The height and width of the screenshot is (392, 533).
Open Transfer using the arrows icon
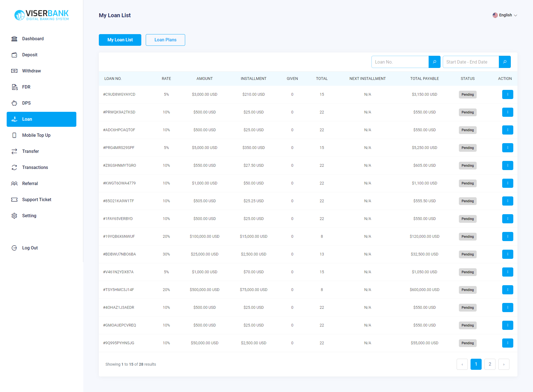pos(14,151)
